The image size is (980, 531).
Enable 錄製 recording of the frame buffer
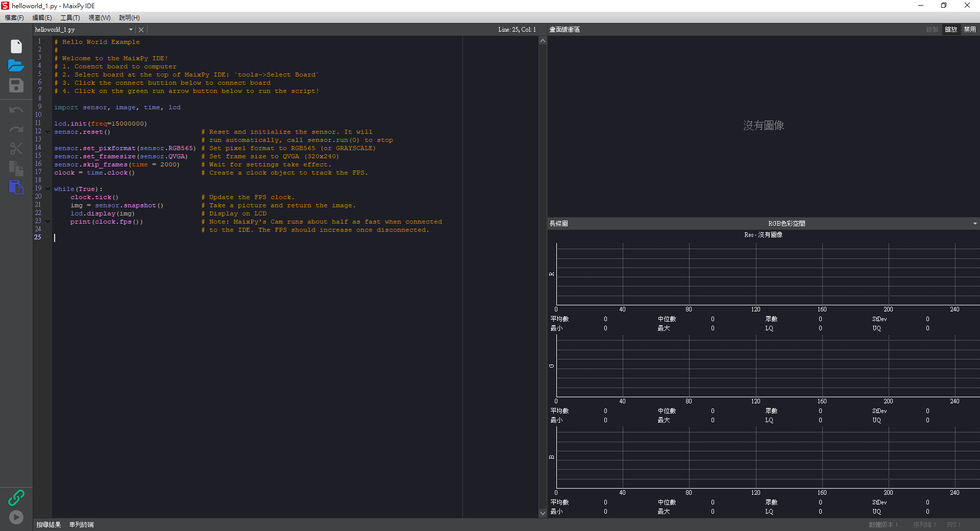click(x=931, y=29)
